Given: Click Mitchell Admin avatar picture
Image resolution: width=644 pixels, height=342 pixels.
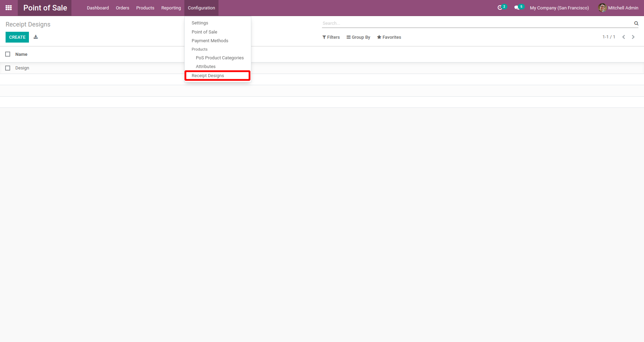Looking at the screenshot, I should click(602, 8).
